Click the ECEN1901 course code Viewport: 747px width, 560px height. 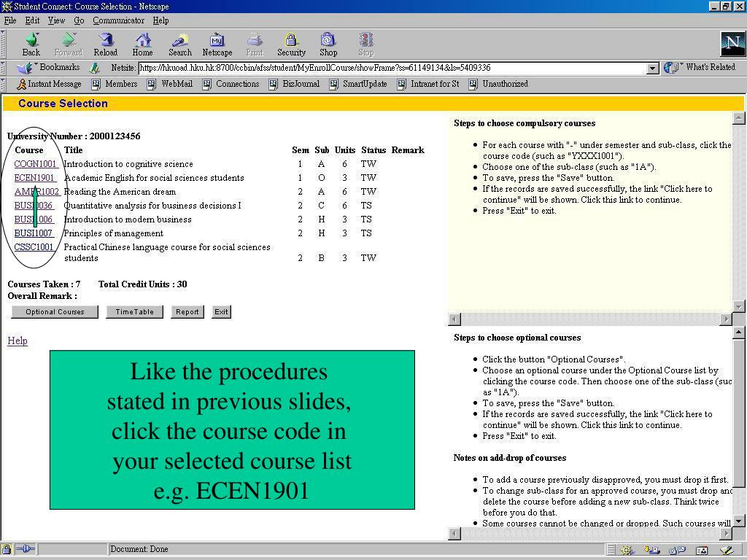[x=34, y=178]
